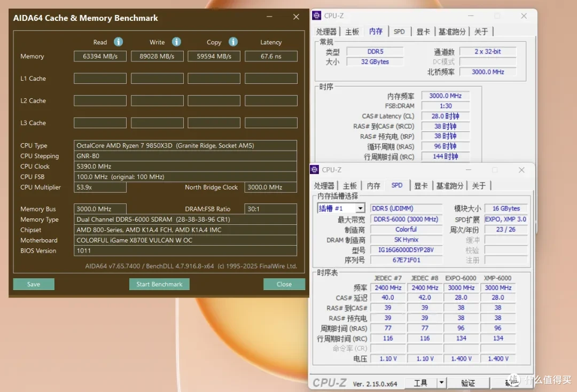The width and height of the screenshot is (577, 392).
Task: Click the Memory Latency value 67.6 ns
Action: click(271, 56)
